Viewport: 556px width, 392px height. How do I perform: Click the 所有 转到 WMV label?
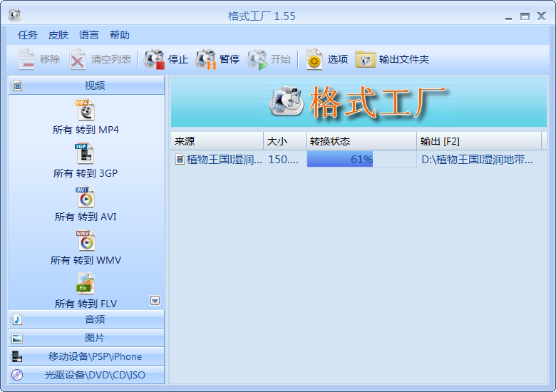pos(86,261)
